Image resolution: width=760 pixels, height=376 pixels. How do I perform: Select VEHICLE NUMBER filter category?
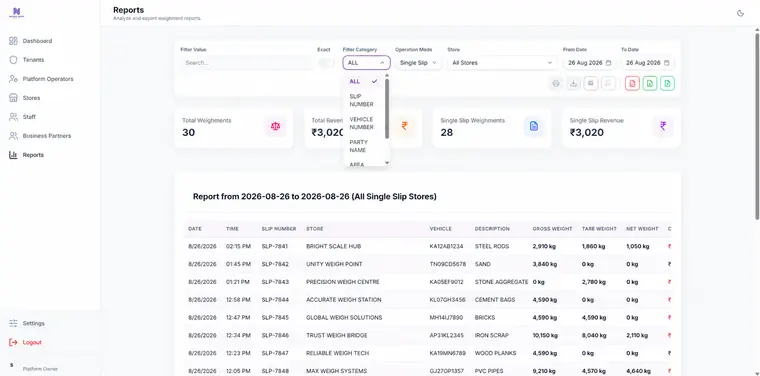pos(364,123)
